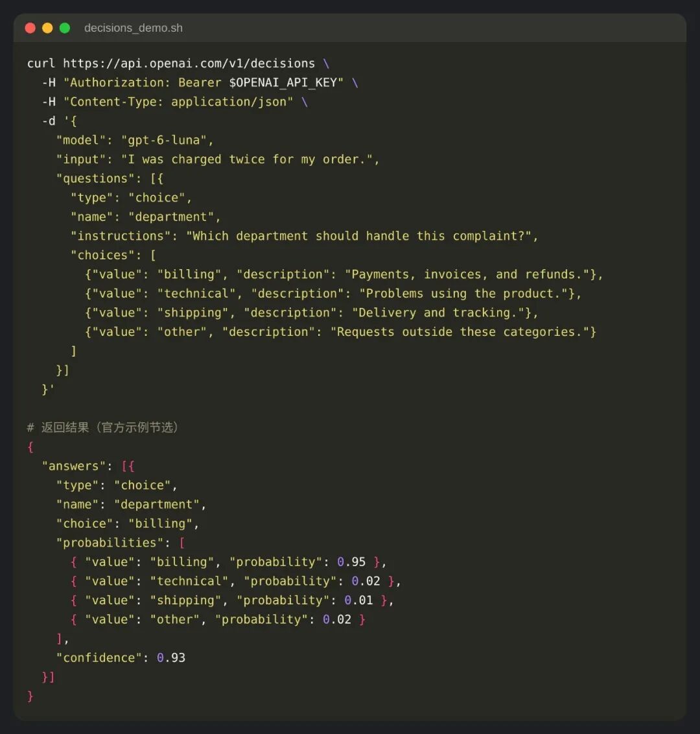Click the "choice": "billing" answer line
The width and height of the screenshot is (700, 734).
point(128,523)
